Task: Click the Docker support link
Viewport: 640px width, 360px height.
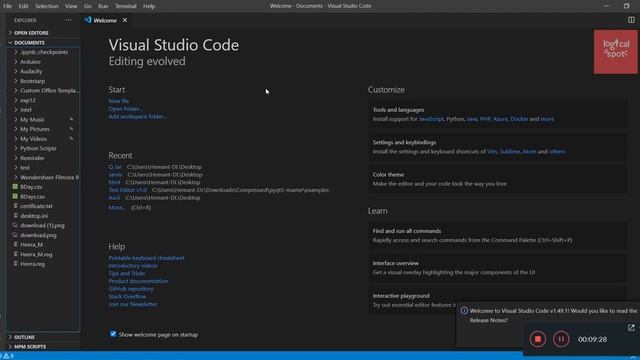Action: 519,119
